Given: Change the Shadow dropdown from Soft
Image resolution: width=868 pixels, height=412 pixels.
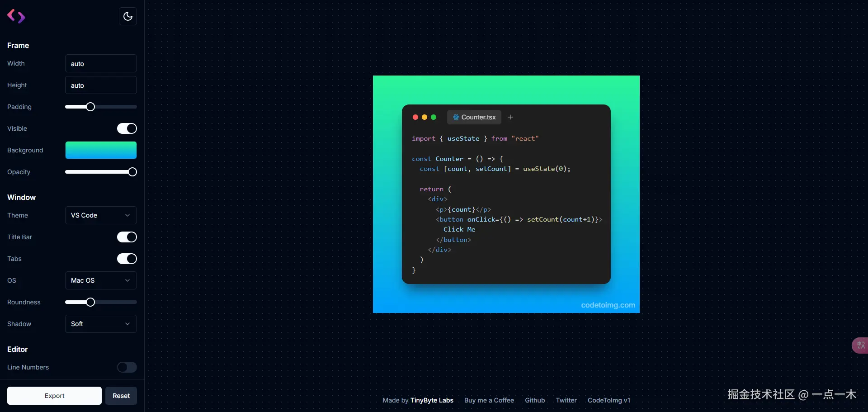Looking at the screenshot, I should [100, 324].
